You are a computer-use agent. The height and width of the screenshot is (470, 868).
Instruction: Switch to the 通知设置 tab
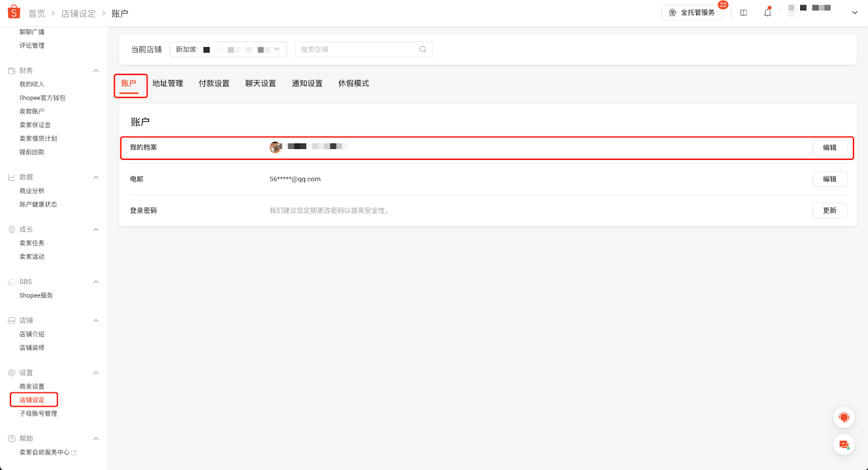click(x=308, y=83)
